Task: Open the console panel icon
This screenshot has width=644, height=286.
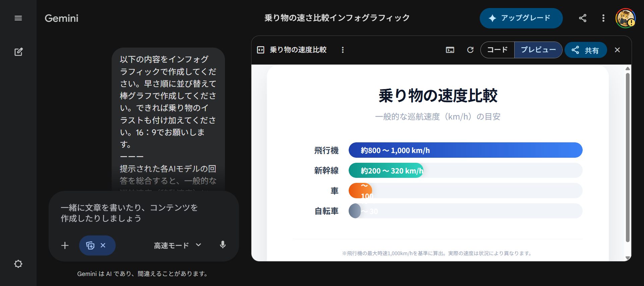Action: 450,50
